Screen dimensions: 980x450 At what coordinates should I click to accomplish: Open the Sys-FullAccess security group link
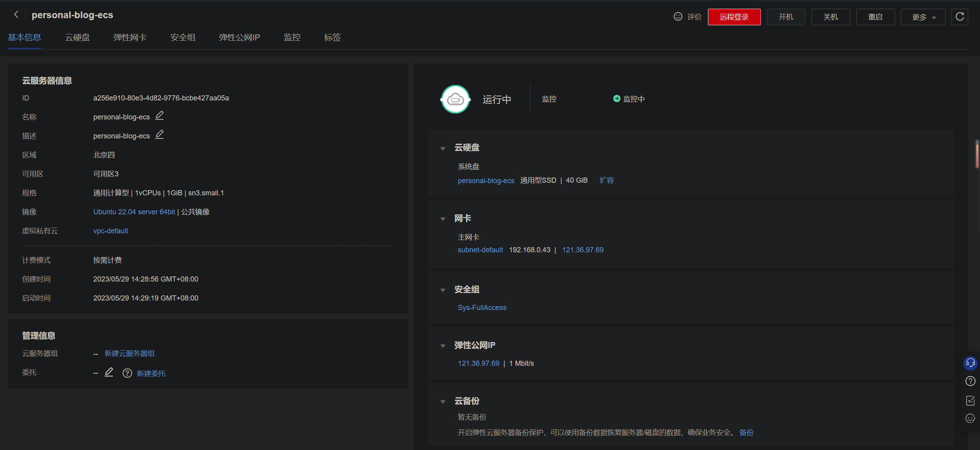[482, 307]
